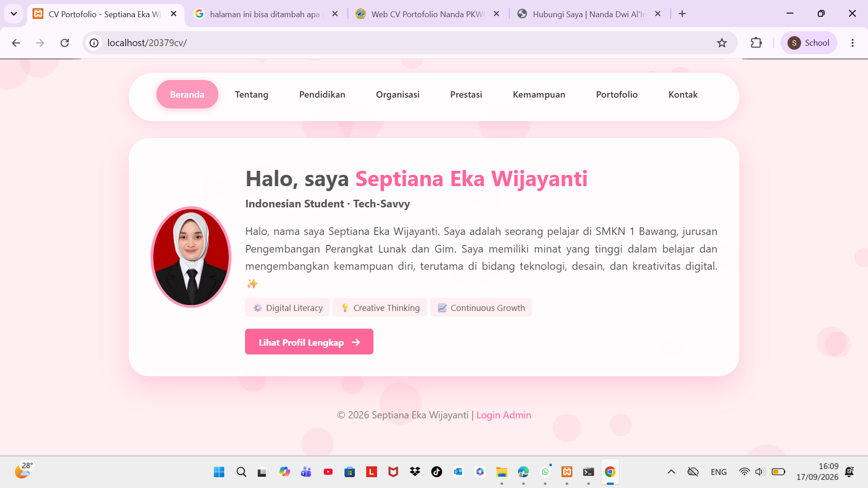
Task: Open Windows Start menu
Action: click(x=219, y=472)
